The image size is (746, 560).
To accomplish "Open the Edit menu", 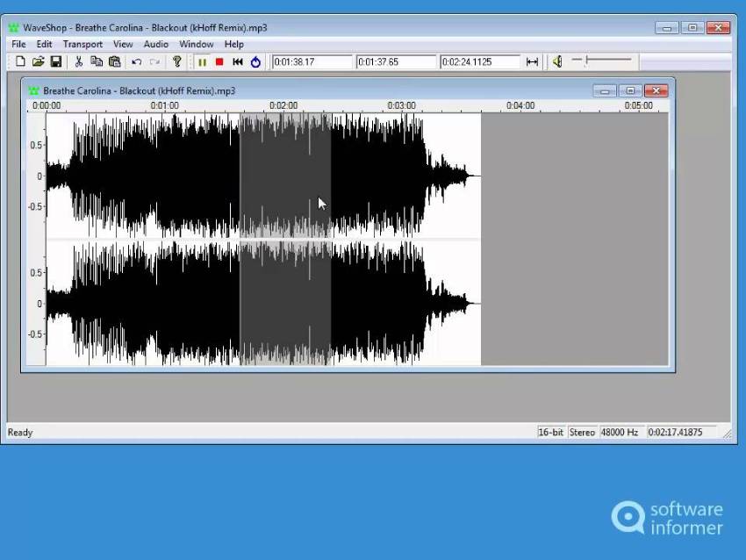I will pyautogui.click(x=44, y=44).
